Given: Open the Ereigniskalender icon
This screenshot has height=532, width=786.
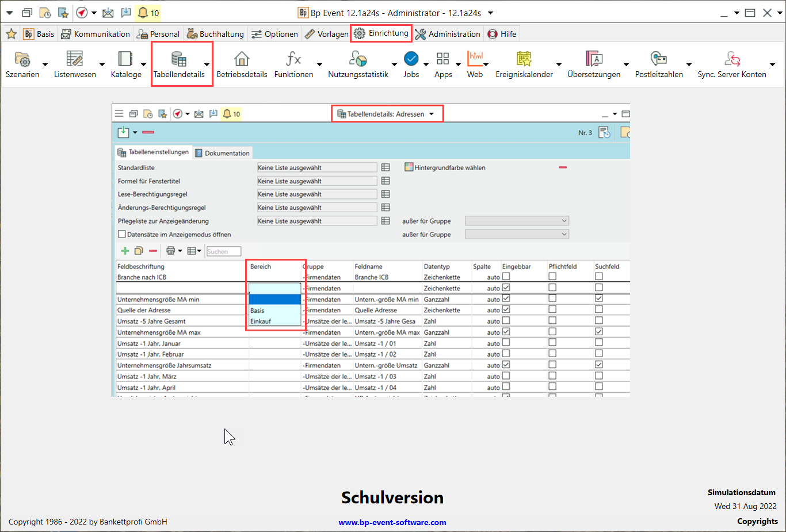Looking at the screenshot, I should point(524,59).
